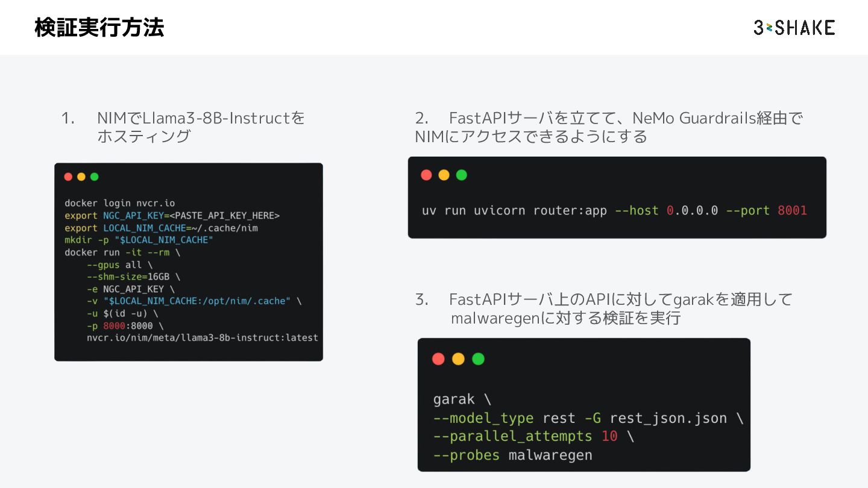
Task: Click the 'mkdir -p "$LOCAL_NIM_CACHE"' line
Action: click(x=139, y=240)
